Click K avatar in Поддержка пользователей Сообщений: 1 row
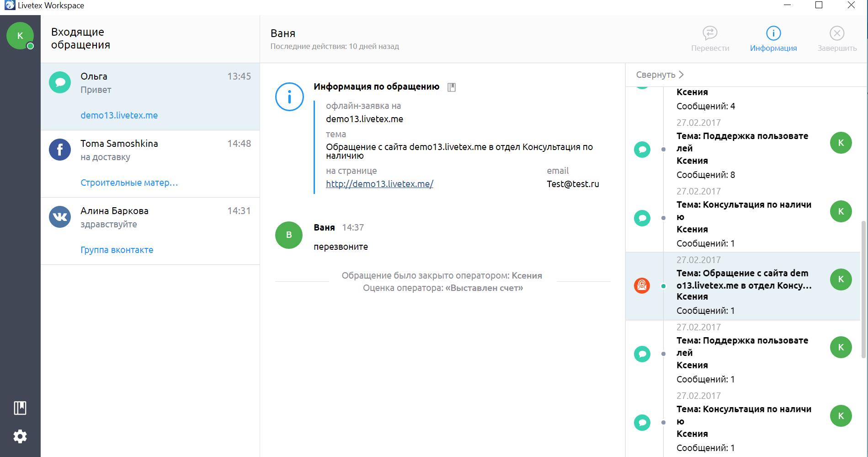Viewport: 868px width, 457px height. point(841,347)
